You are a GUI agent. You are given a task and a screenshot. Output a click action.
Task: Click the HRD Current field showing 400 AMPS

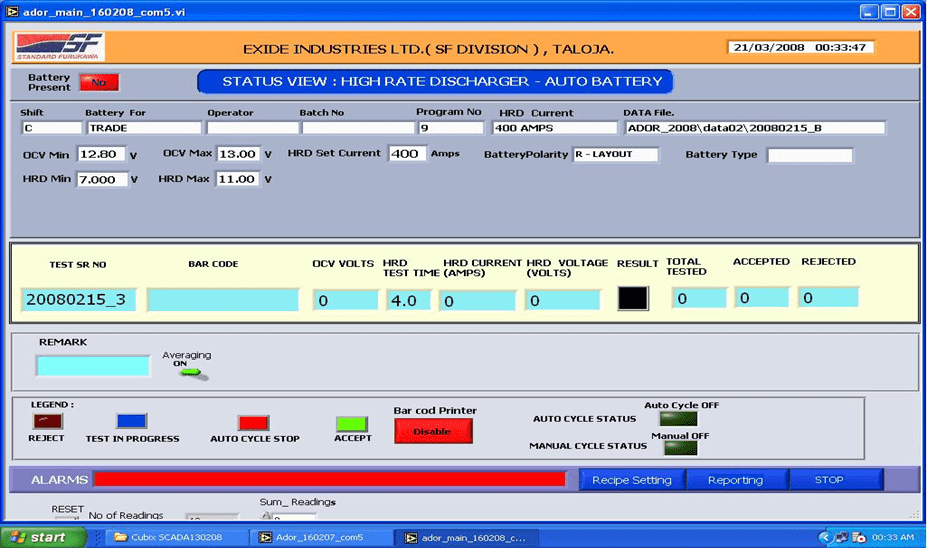coord(555,128)
